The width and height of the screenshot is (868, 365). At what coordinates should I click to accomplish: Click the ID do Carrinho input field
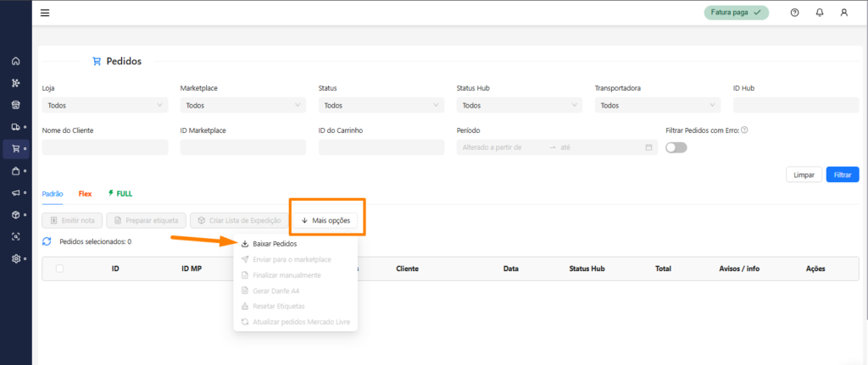[x=381, y=147]
